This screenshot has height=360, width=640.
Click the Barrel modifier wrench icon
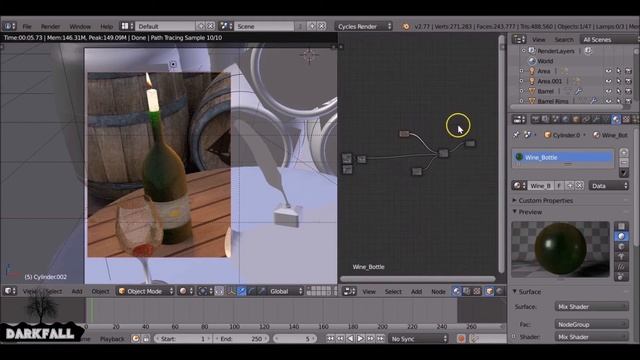pyautogui.click(x=578, y=91)
